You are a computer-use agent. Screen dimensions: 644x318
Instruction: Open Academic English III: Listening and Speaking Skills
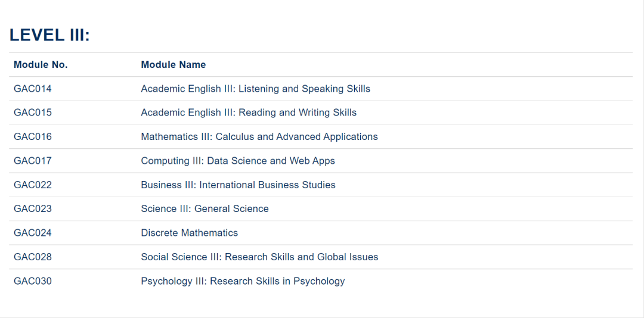(255, 89)
